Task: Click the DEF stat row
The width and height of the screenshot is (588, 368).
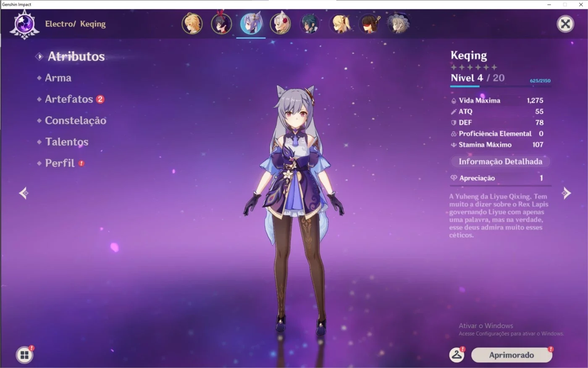Action: tap(497, 122)
